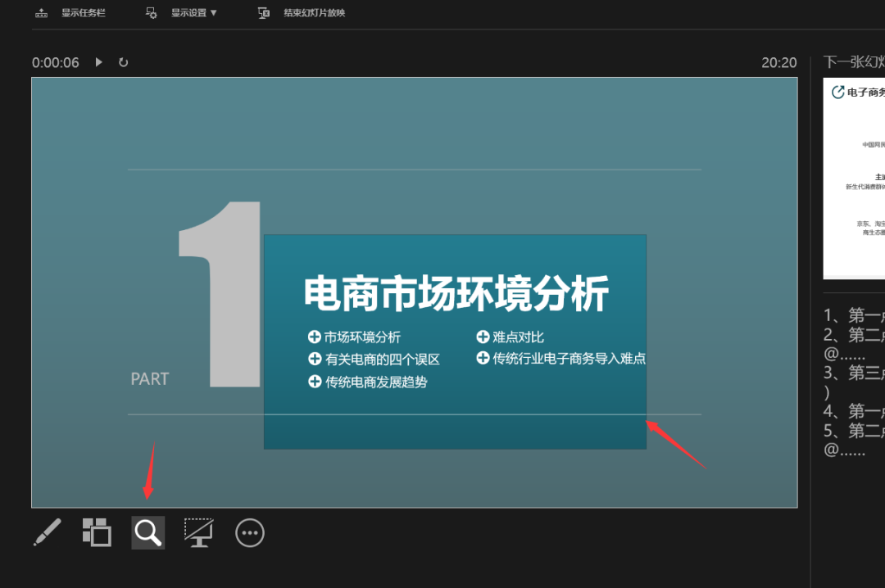Click the 下一张幻灯片 heading label
This screenshot has height=588, width=885.
(854, 63)
